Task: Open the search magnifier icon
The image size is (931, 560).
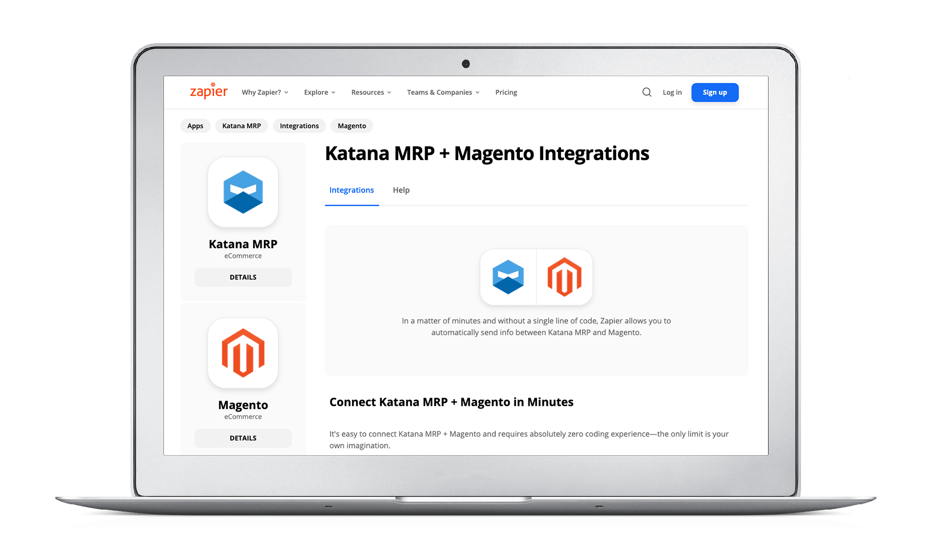Action: [646, 92]
